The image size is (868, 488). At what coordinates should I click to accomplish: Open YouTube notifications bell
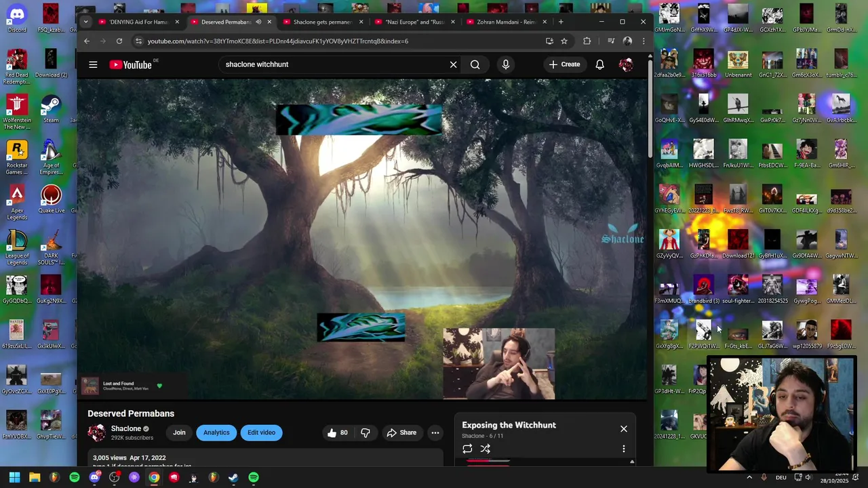599,64
